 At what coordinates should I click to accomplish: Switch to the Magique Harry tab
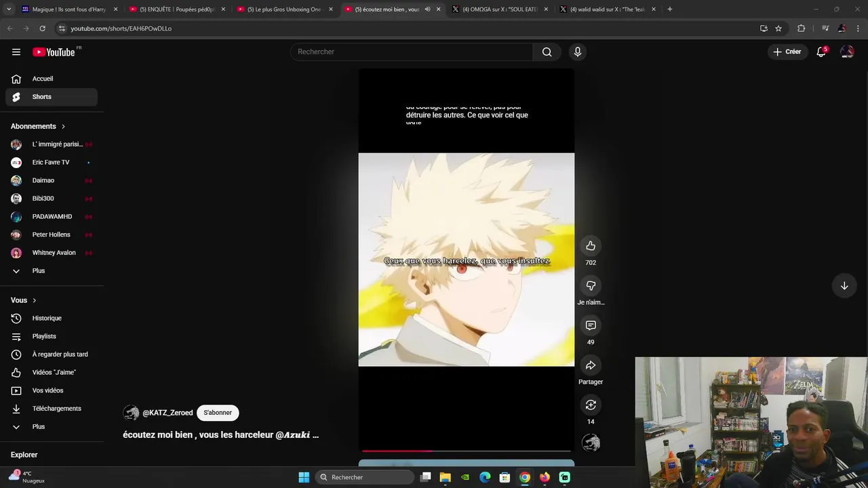68,9
